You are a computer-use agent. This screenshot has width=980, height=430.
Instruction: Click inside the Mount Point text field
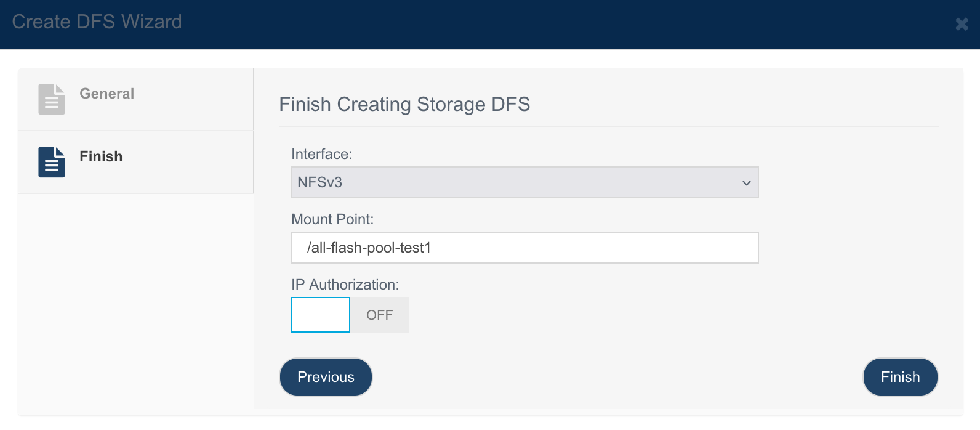tap(524, 248)
